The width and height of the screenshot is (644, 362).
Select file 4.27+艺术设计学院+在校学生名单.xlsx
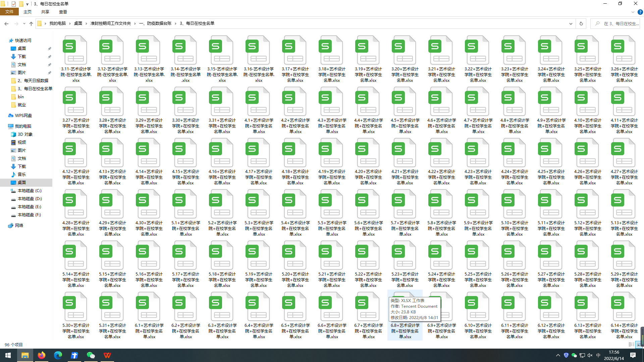(624, 162)
